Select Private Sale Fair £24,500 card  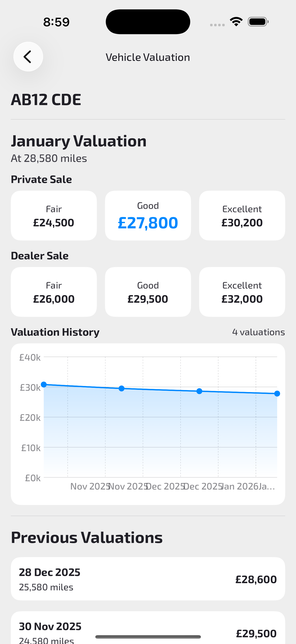click(x=54, y=216)
